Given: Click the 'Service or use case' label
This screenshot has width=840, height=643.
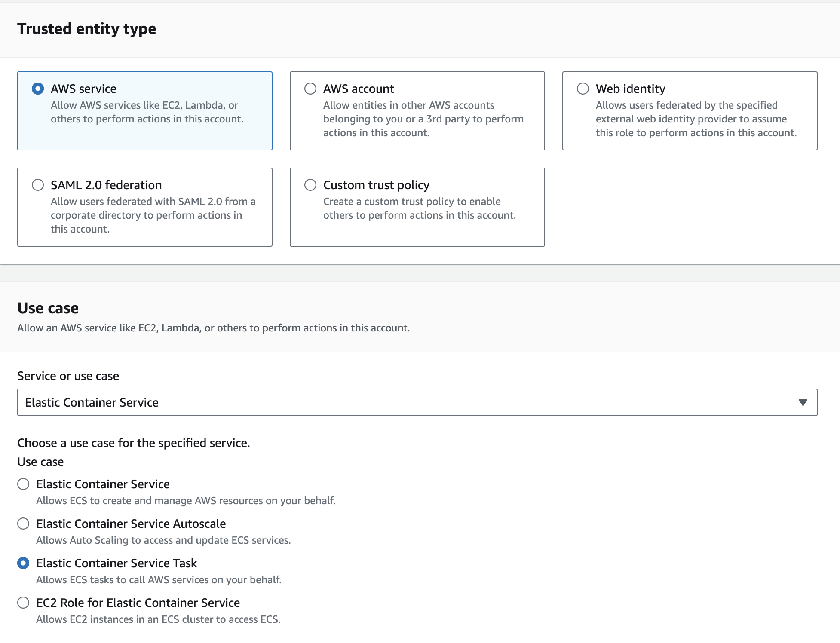Looking at the screenshot, I should click(68, 376).
